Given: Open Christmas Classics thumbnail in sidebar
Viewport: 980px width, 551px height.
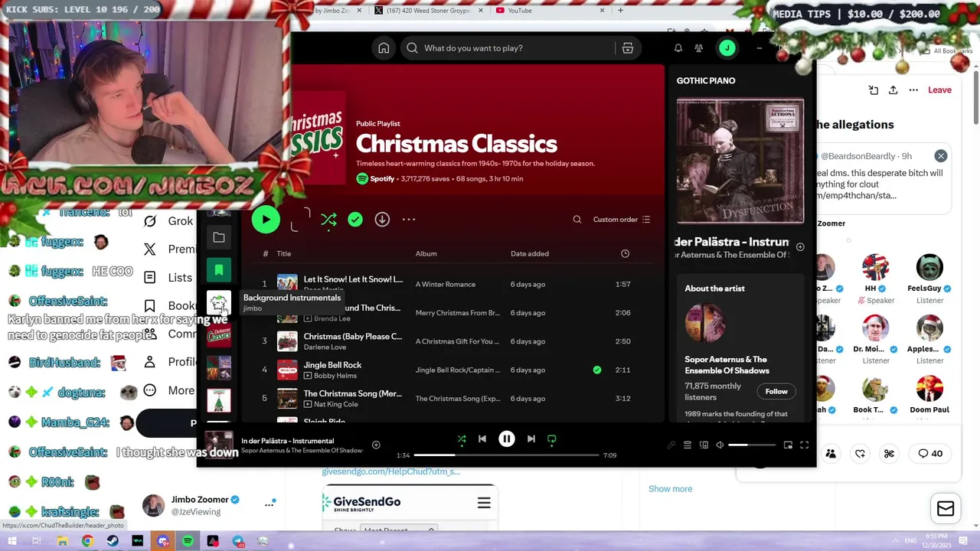Looking at the screenshot, I should (219, 335).
